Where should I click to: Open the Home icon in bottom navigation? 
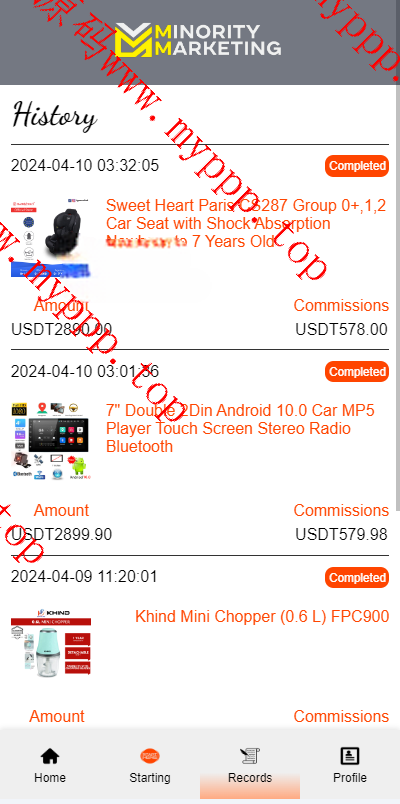50,755
